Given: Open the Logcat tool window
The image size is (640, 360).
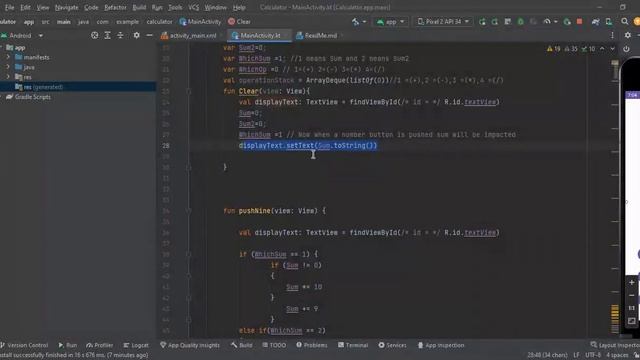Looking at the screenshot, I should coord(136,345).
